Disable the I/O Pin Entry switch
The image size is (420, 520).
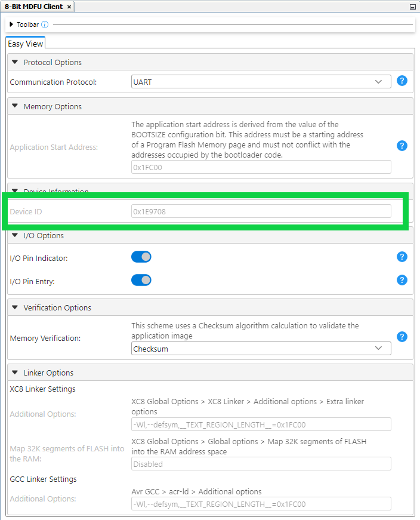pyautogui.click(x=141, y=280)
